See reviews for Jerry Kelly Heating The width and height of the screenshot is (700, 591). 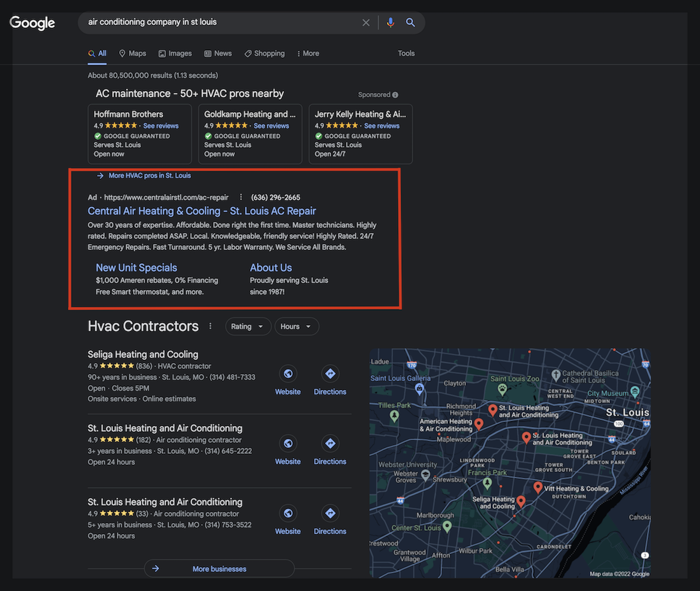pyautogui.click(x=382, y=125)
